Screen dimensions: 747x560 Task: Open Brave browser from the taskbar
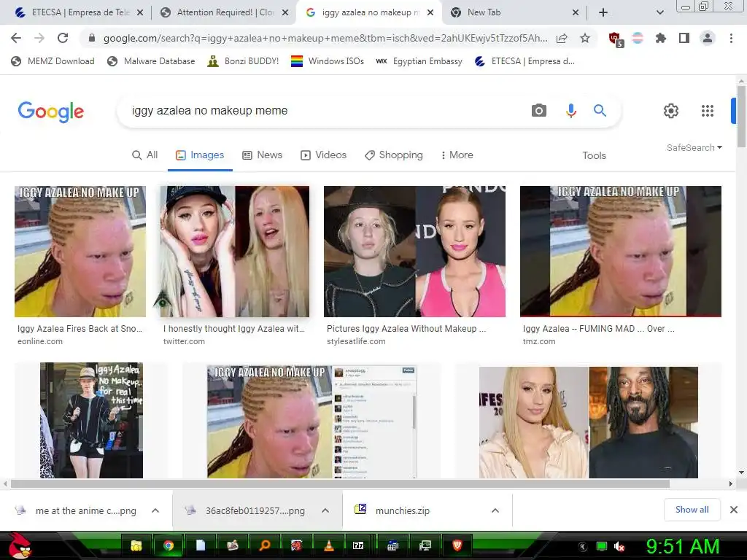[457, 545]
